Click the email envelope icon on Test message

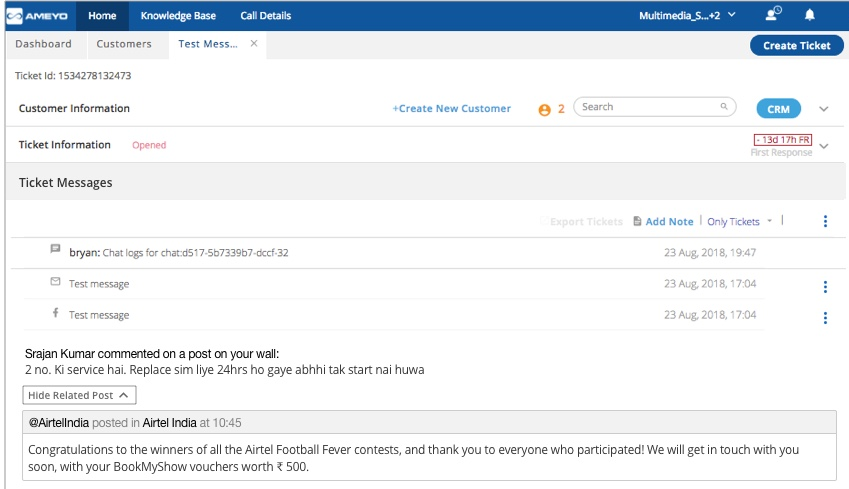[55, 281]
